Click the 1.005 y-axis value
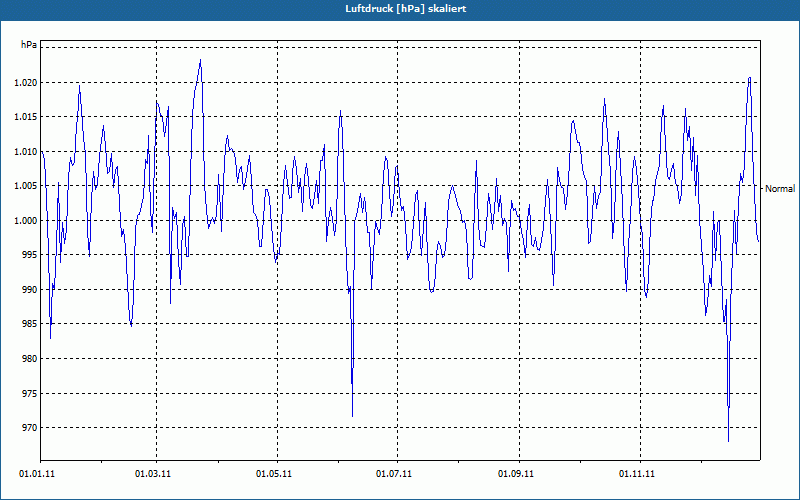 26,186
